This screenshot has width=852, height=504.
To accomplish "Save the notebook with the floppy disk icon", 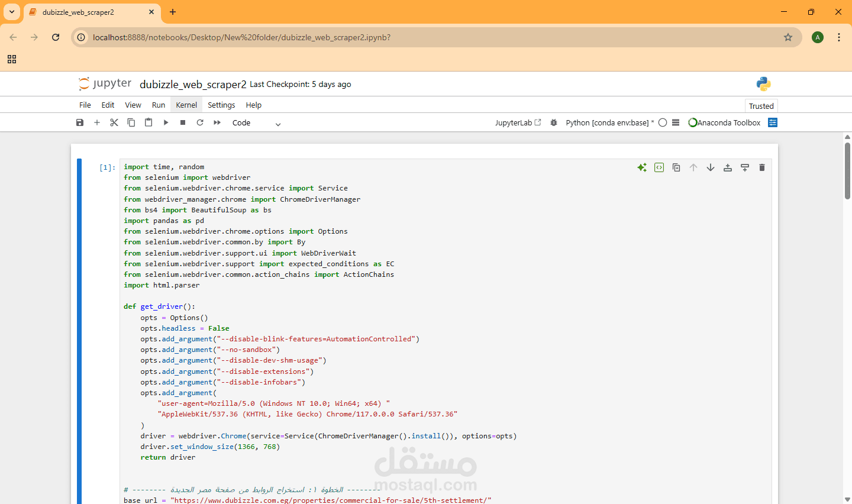I will tap(80, 122).
